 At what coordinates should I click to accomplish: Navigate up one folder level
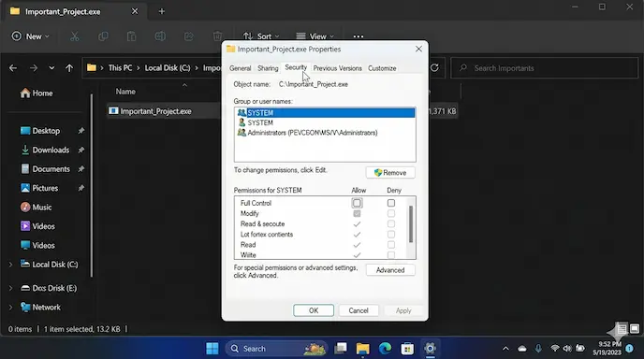pyautogui.click(x=69, y=68)
